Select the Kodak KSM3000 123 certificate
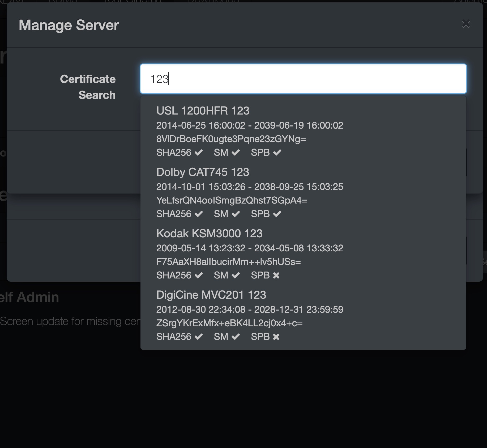 303,254
